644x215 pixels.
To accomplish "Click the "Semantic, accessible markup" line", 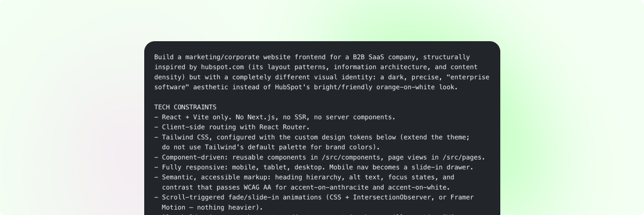I will (x=304, y=177).
